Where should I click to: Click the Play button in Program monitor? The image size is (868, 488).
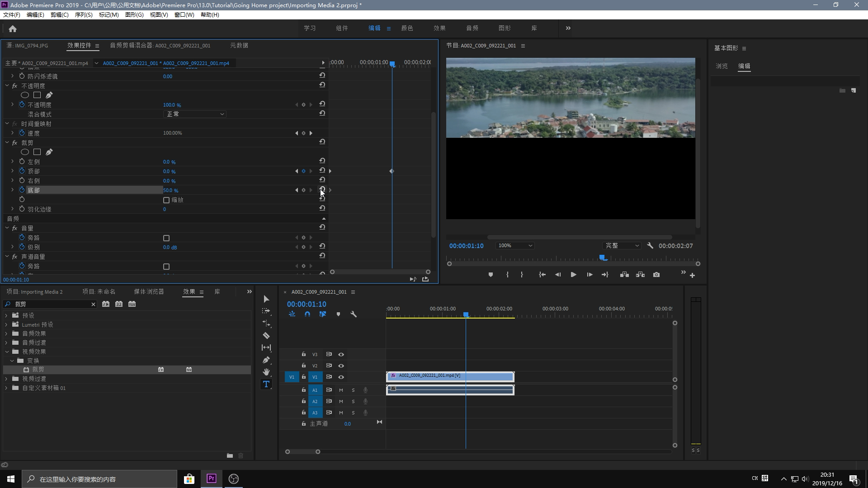coord(573,275)
